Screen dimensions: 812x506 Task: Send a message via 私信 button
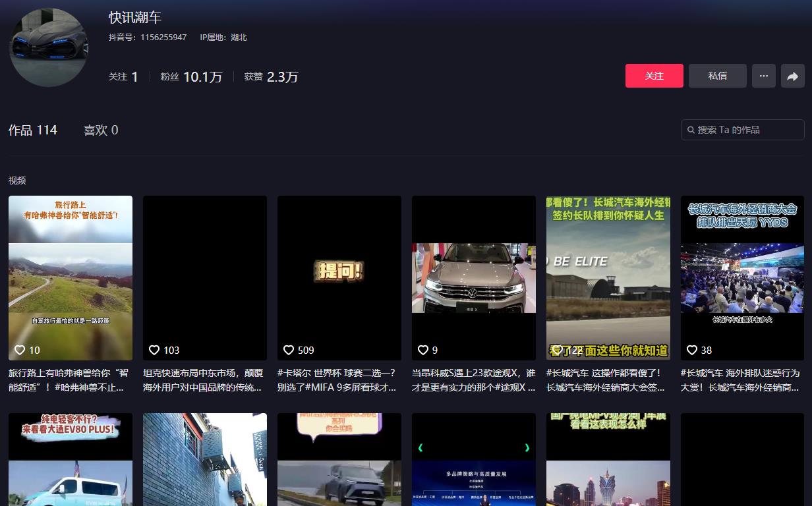(718, 76)
